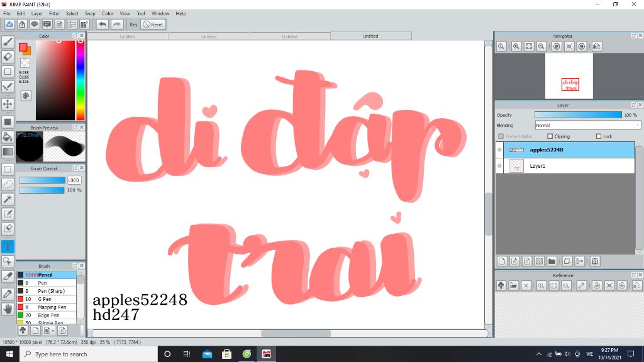Image resolution: width=644 pixels, height=362 pixels.
Task: Click the rainbow hue strip
Action: click(x=80, y=80)
